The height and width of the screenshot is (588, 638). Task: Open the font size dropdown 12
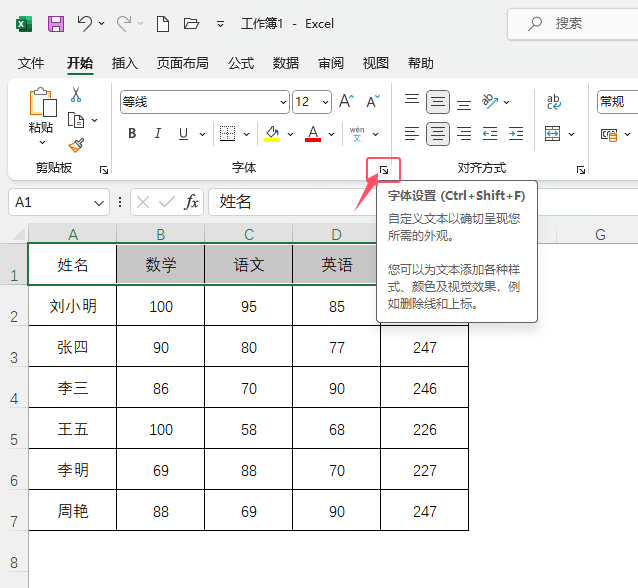[x=325, y=102]
